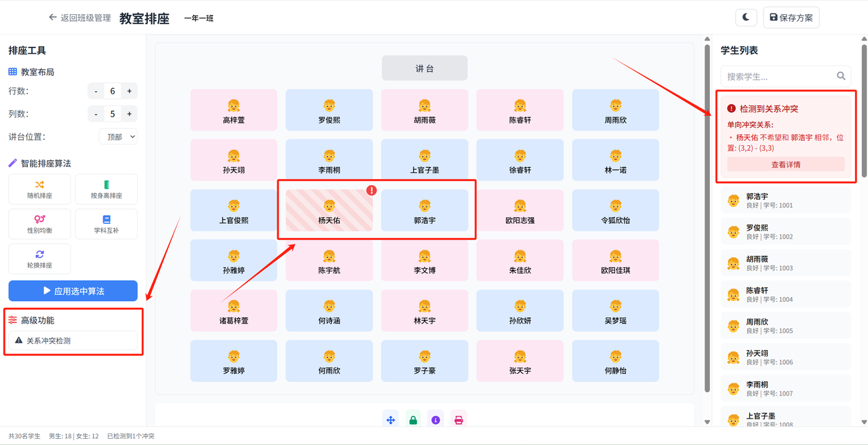The height and width of the screenshot is (445, 868).
Task: Focus the 搜索学生 search field
Action: point(777,76)
